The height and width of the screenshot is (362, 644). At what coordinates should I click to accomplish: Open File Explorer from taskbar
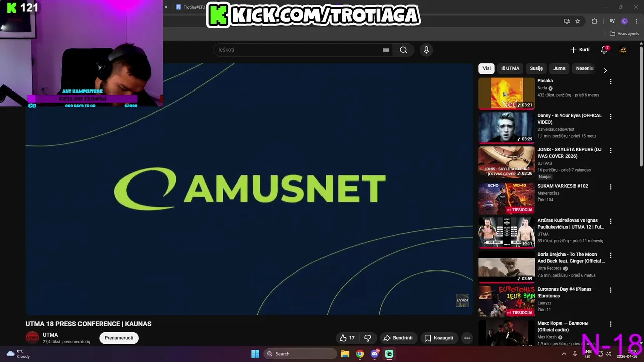tap(345, 354)
